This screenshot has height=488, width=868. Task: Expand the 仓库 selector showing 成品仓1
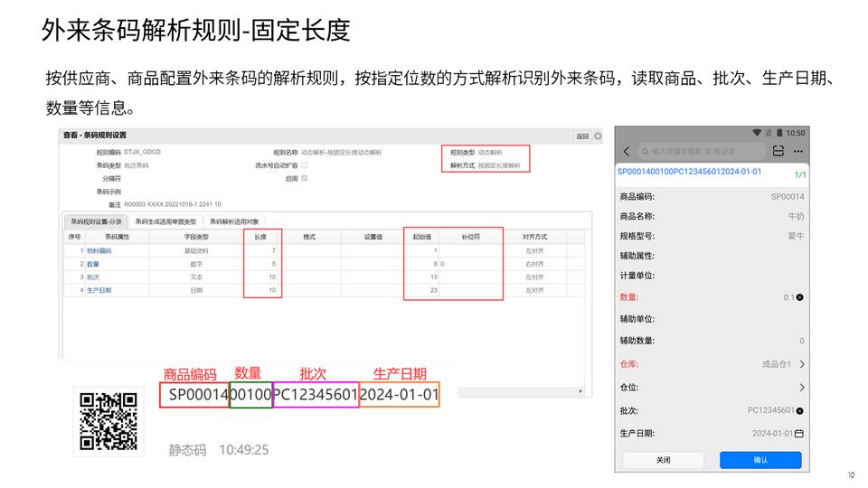pos(801,364)
